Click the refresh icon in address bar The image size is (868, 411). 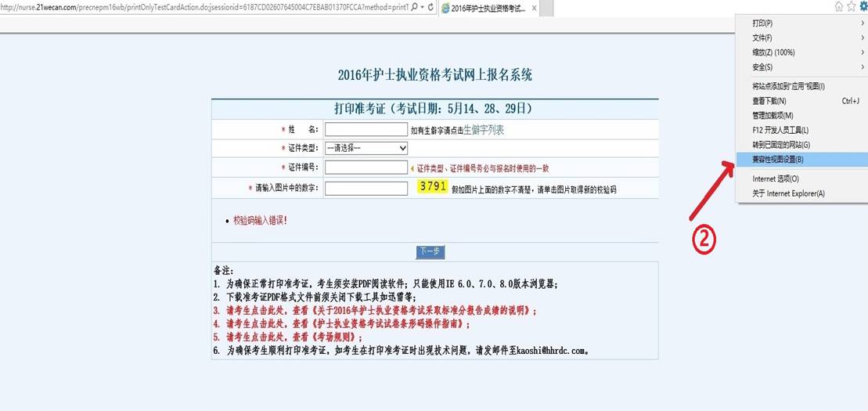pyautogui.click(x=432, y=7)
